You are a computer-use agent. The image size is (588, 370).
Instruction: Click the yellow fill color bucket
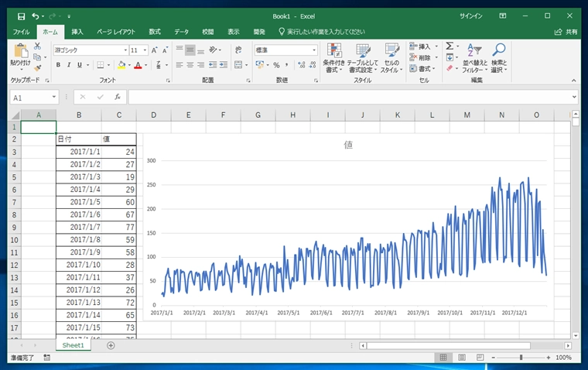121,65
